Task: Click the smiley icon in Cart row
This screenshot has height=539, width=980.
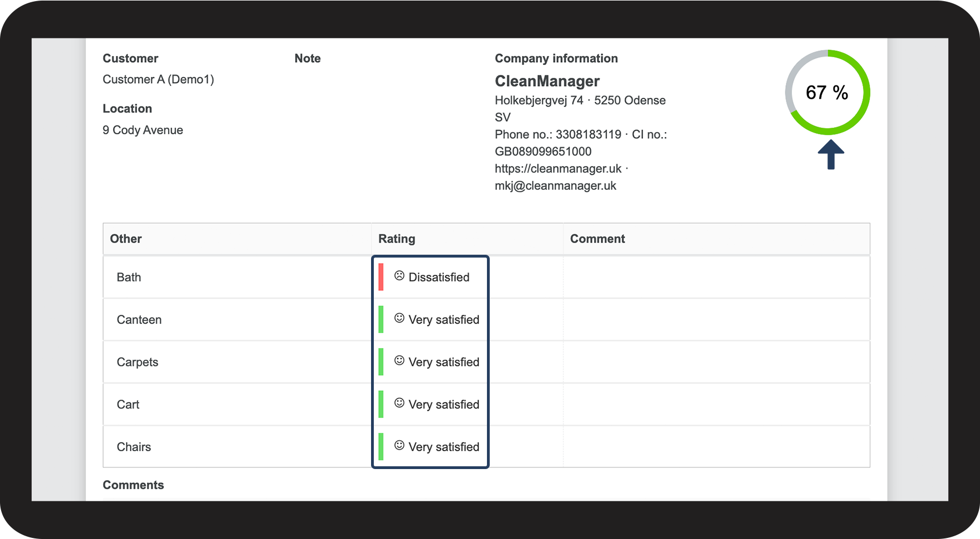Action: [x=399, y=403]
